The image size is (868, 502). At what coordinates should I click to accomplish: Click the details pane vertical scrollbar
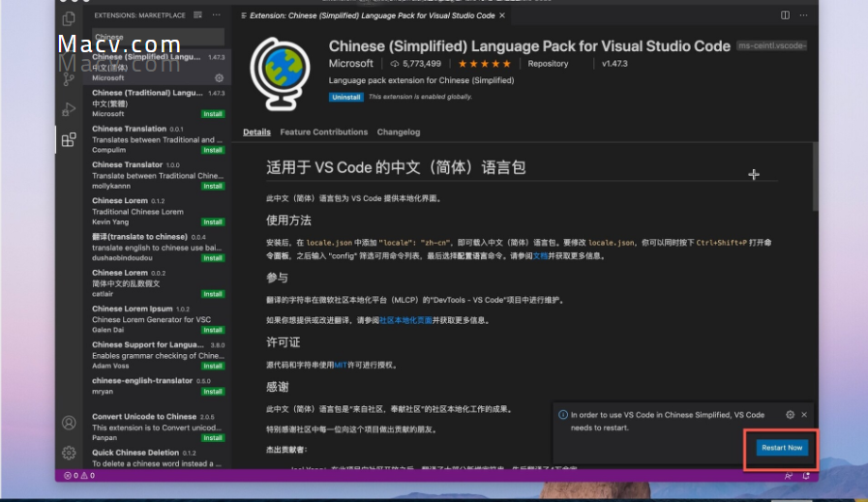(x=815, y=177)
